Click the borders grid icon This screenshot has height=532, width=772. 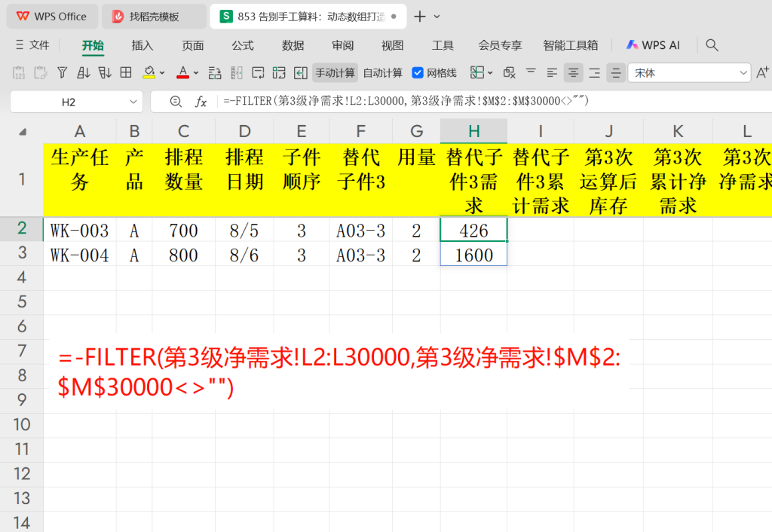[126, 73]
